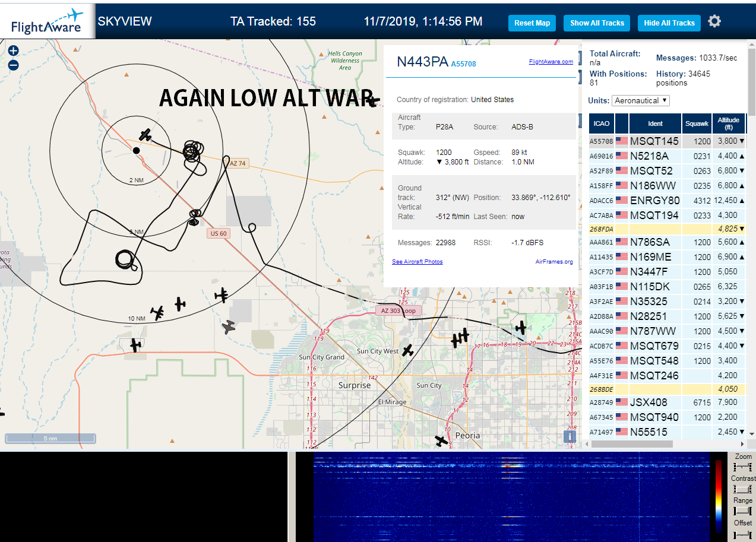Click the Hide All Tracks button
756x542 pixels.
[x=669, y=23]
